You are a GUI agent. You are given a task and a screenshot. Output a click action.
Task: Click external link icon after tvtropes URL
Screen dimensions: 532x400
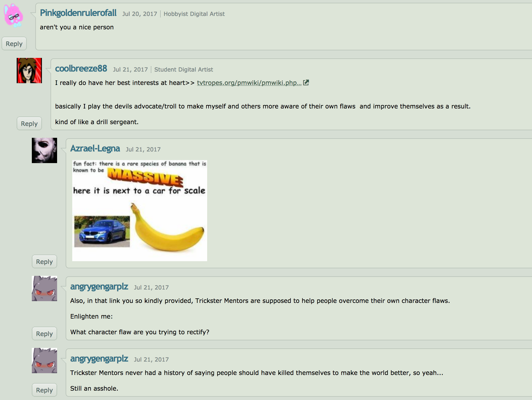(306, 82)
